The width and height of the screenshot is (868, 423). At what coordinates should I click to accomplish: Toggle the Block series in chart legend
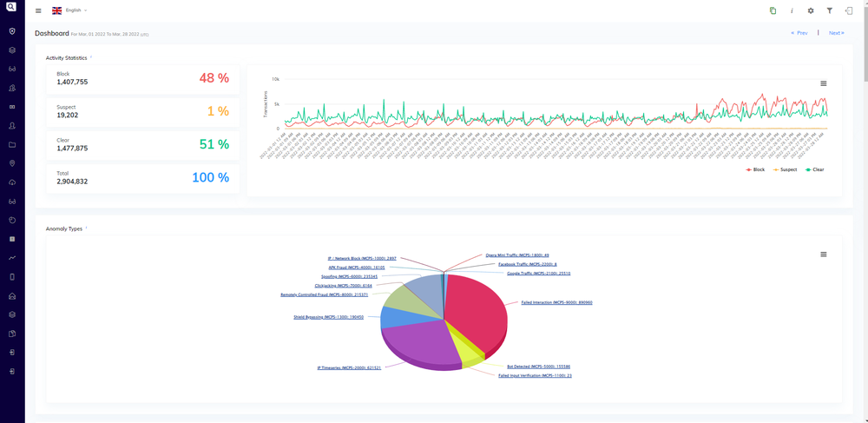click(755, 169)
